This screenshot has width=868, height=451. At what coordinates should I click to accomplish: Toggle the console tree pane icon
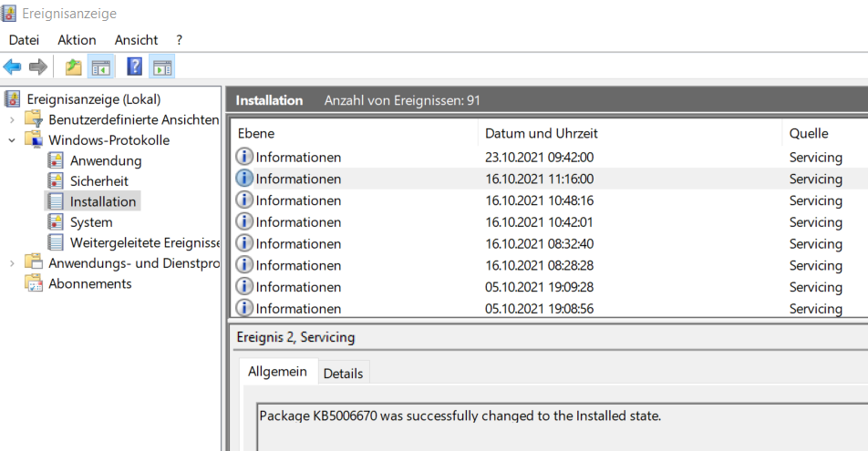pyautogui.click(x=100, y=67)
